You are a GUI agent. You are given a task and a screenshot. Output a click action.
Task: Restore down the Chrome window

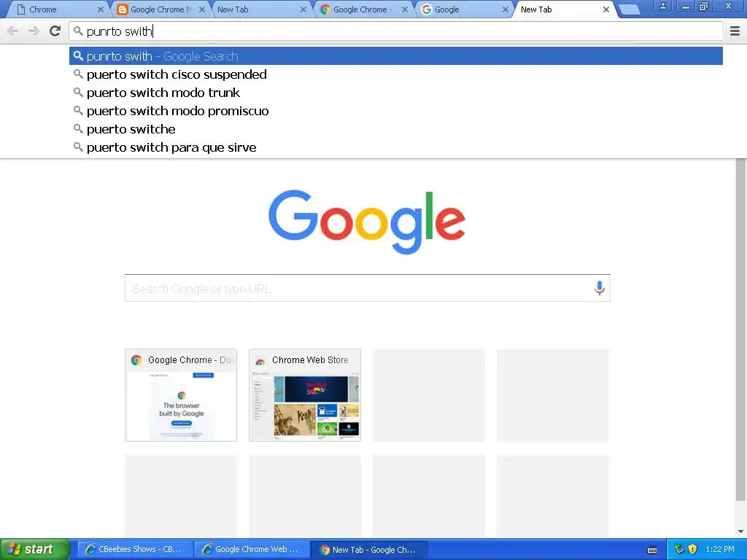703,6
